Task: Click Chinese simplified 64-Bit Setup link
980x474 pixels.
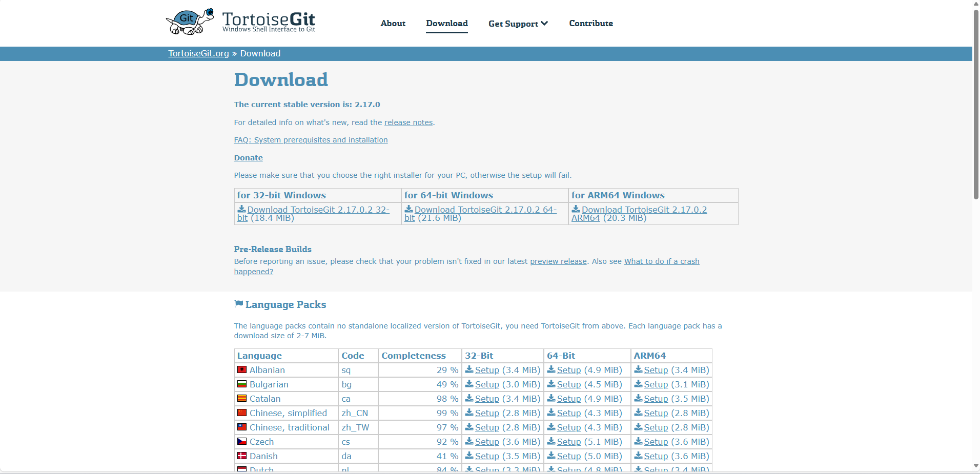Action: click(x=569, y=413)
